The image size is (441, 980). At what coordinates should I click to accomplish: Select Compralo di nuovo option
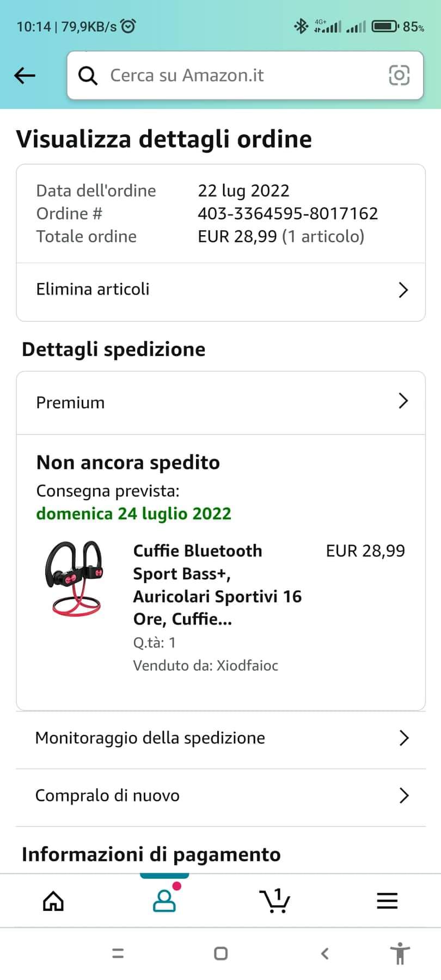pos(220,795)
